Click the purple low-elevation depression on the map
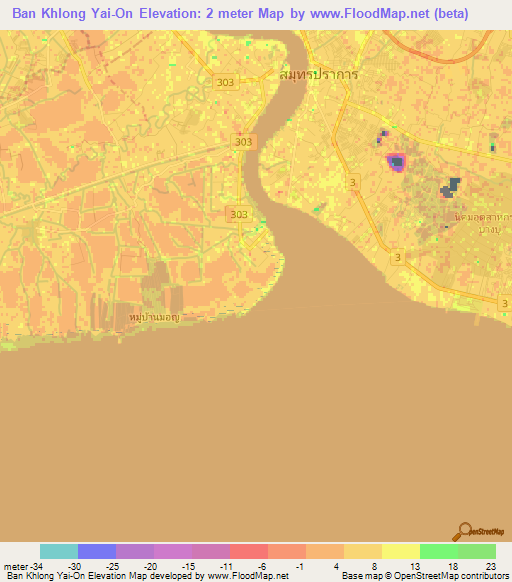Viewport: 512px width, 582px height. click(x=397, y=163)
